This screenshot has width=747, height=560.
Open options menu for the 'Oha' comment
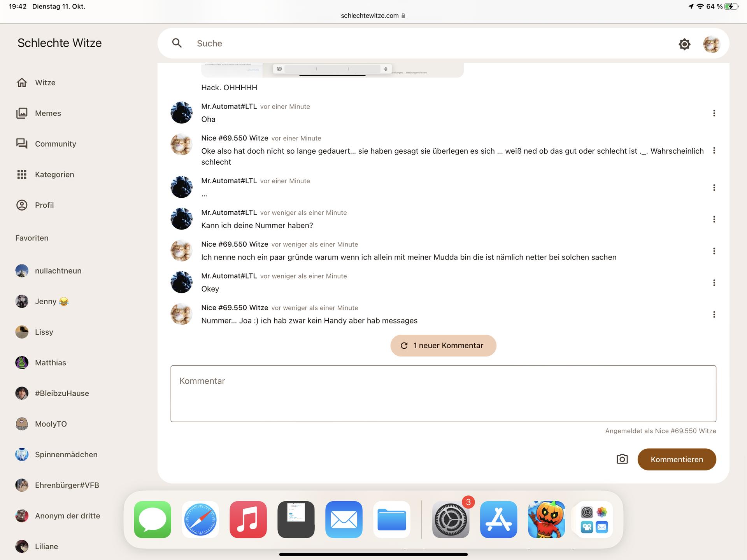[714, 113]
